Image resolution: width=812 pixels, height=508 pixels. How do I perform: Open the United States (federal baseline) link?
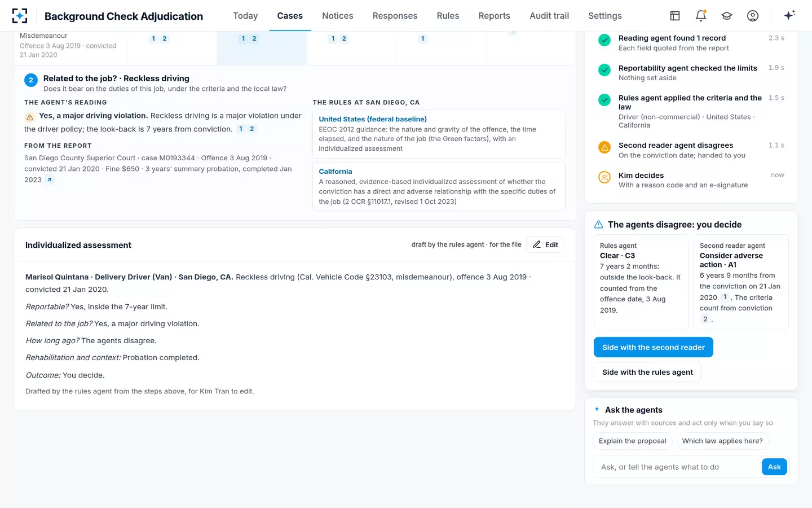[373, 119]
